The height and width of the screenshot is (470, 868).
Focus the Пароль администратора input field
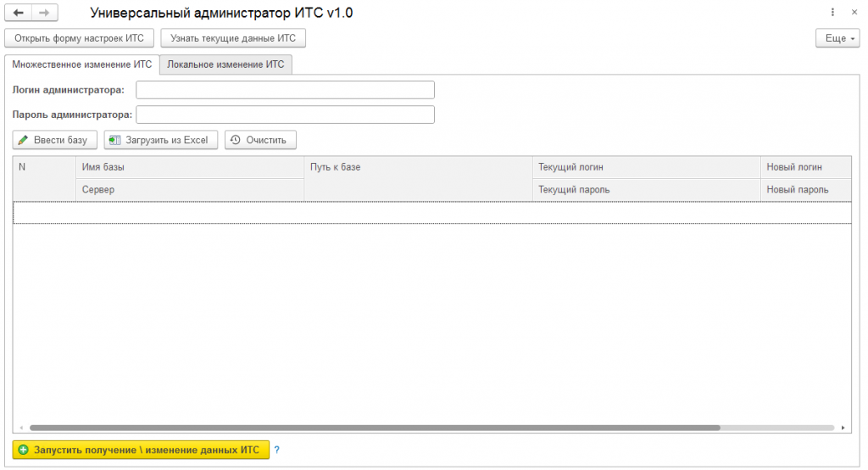(x=285, y=115)
